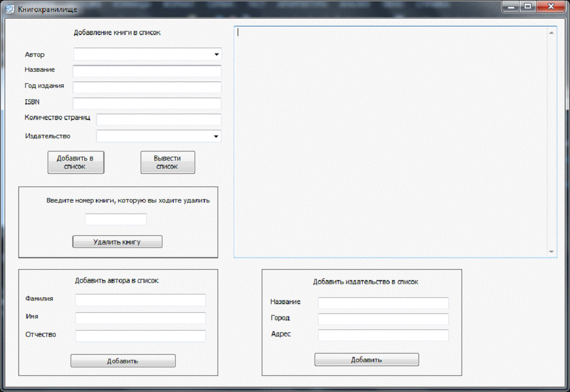570x392 pixels.
Task: Focus the book number field for deletion
Action: (116, 219)
